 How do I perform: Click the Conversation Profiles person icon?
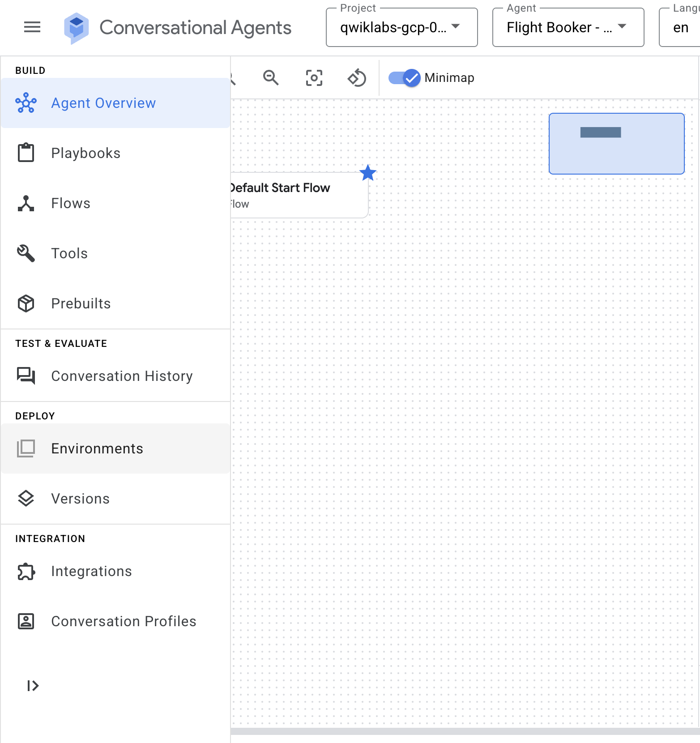click(x=26, y=621)
